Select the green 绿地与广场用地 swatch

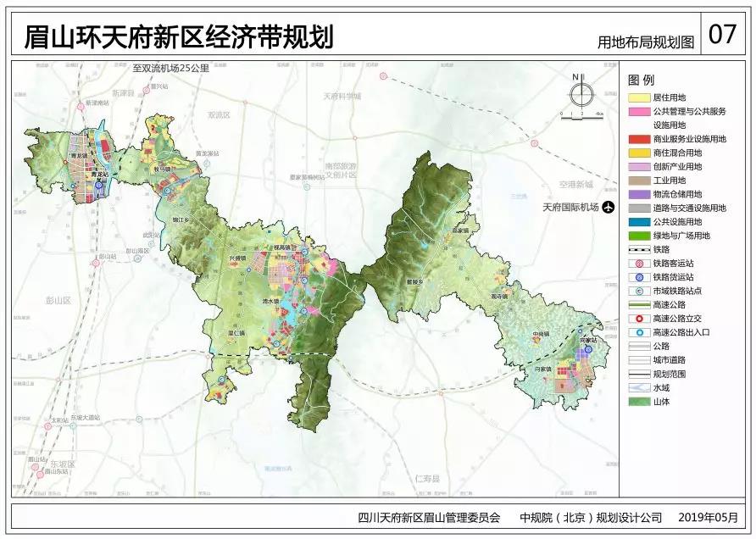[638, 235]
